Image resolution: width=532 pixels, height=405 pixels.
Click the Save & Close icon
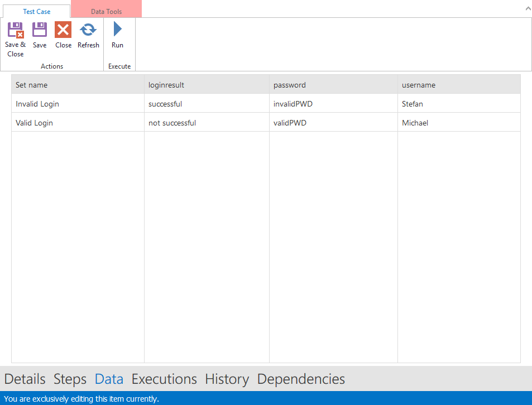[15, 30]
